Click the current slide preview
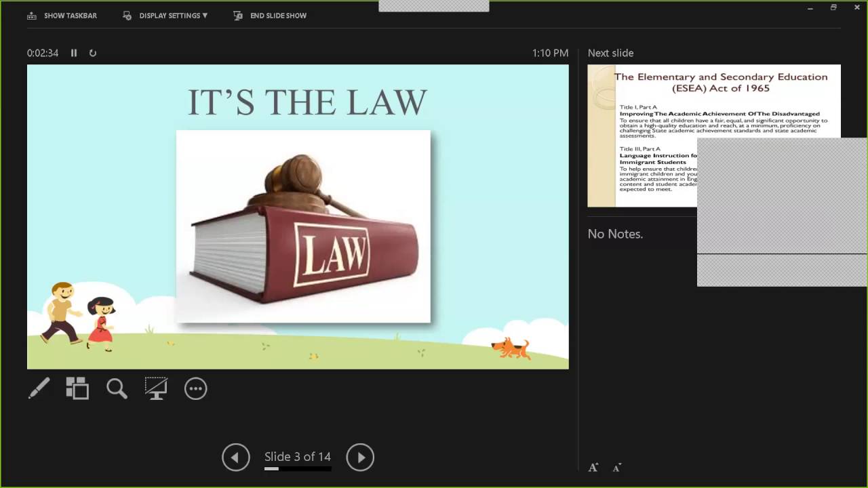The image size is (868, 488). 298,217
